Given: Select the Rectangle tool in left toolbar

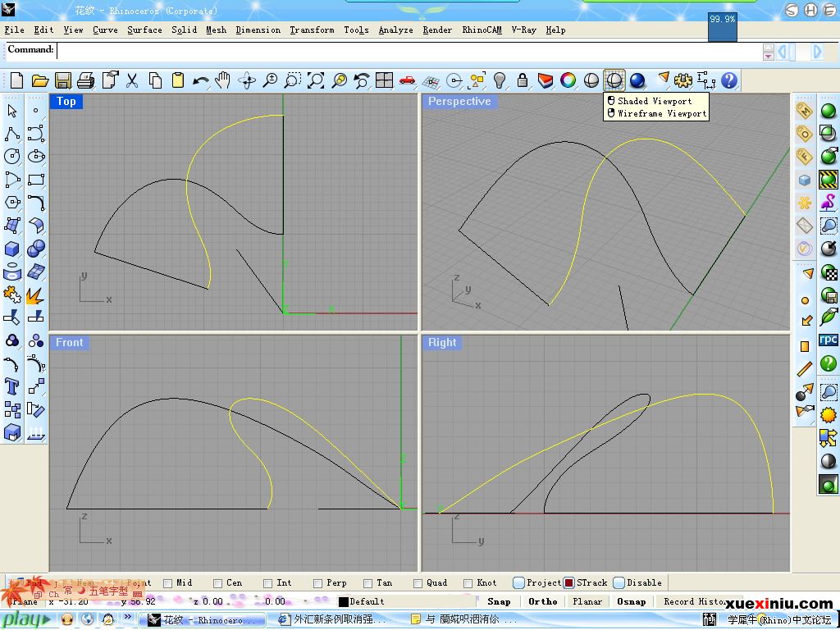Looking at the screenshot, I should [36, 179].
